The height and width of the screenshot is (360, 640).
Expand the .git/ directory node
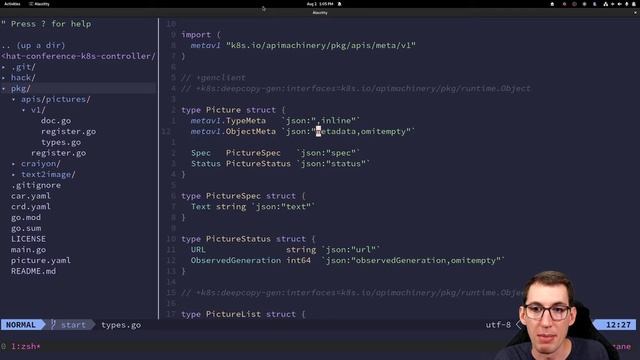(x=23, y=67)
